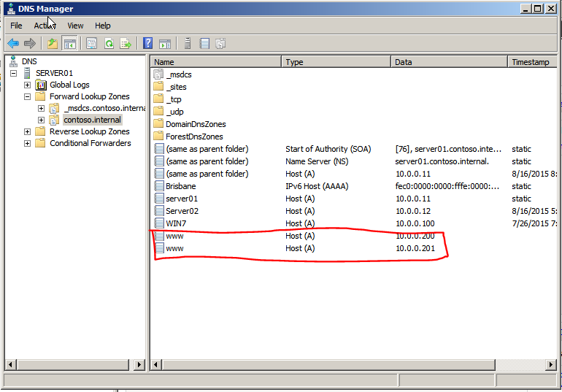This screenshot has width=562, height=392.
Task: Click the blue Back arrow in toolbar
Action: pos(13,44)
